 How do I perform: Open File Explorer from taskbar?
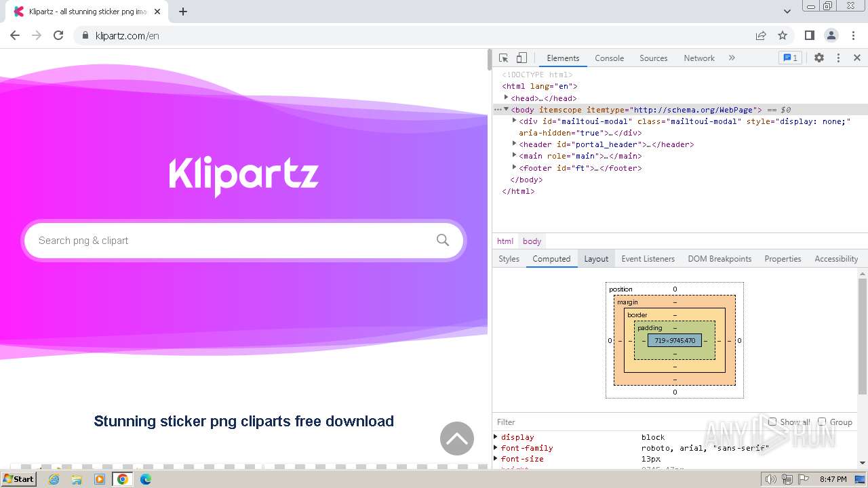[x=77, y=479]
